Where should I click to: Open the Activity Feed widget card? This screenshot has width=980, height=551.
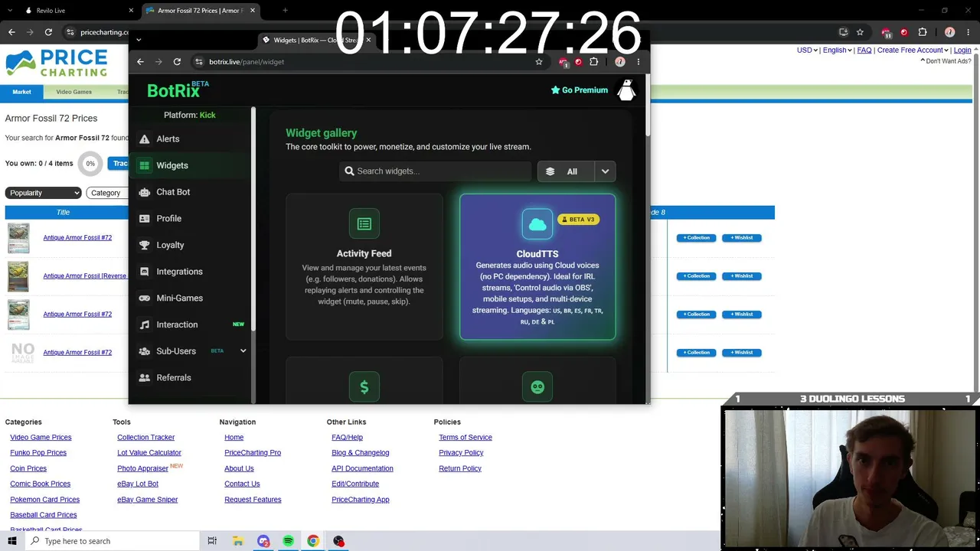364,266
